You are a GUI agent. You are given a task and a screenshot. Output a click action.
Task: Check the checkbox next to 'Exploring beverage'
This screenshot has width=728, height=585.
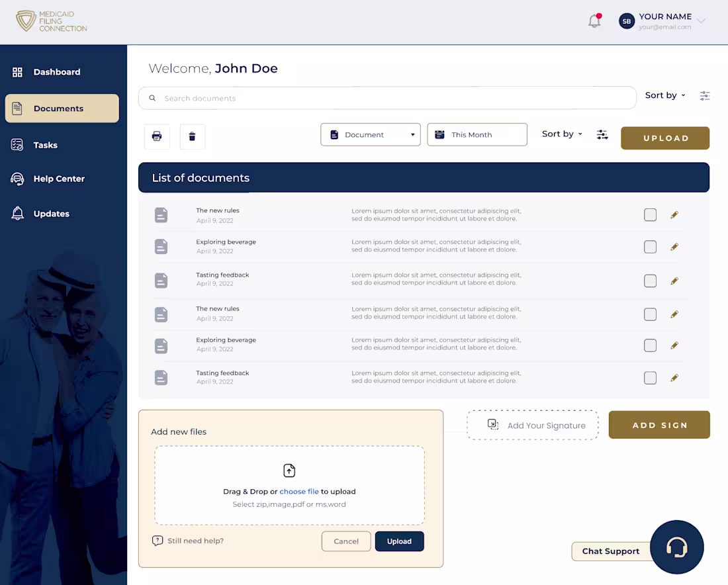650,246
